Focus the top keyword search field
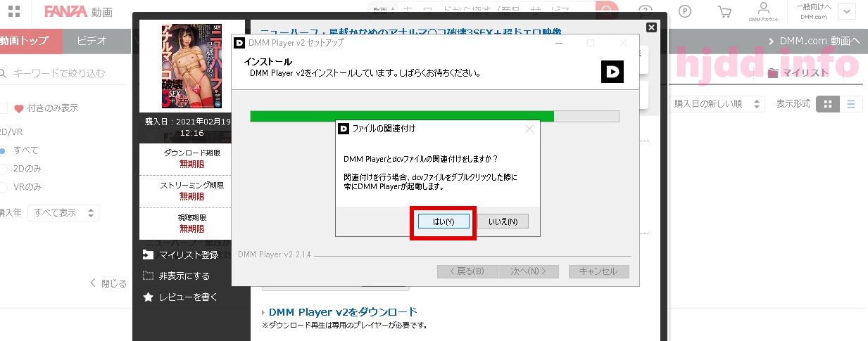This screenshot has width=868, height=341. click(x=497, y=11)
